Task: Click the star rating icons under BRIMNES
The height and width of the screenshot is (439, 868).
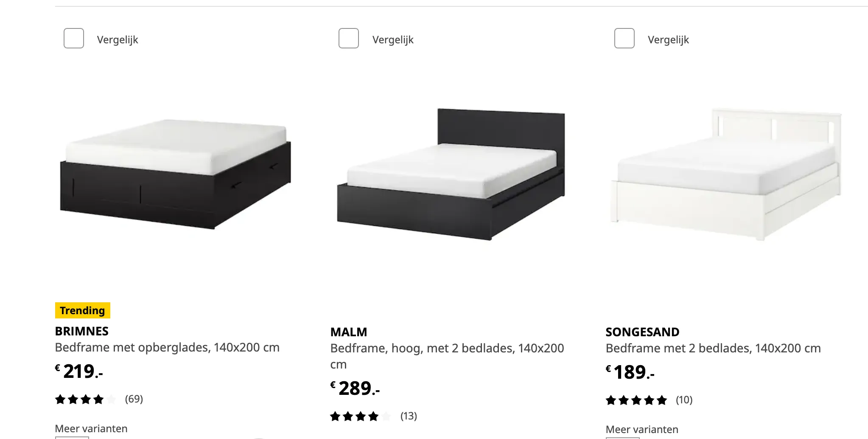Action: [85, 399]
